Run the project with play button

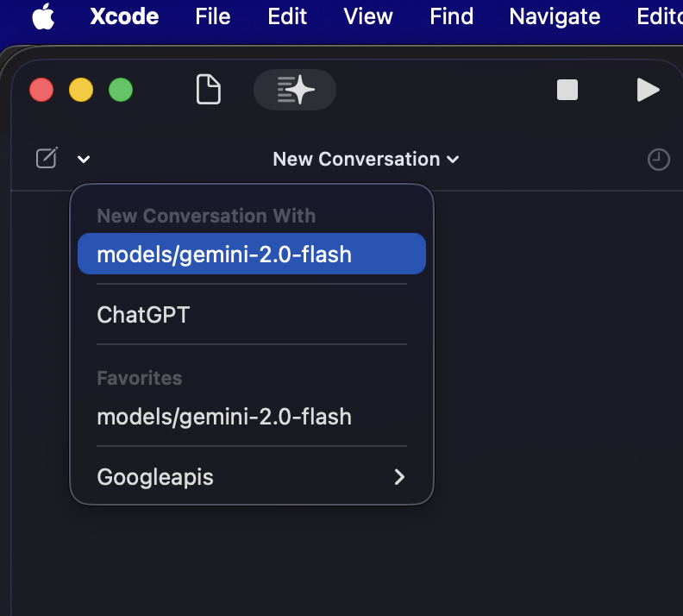648,90
